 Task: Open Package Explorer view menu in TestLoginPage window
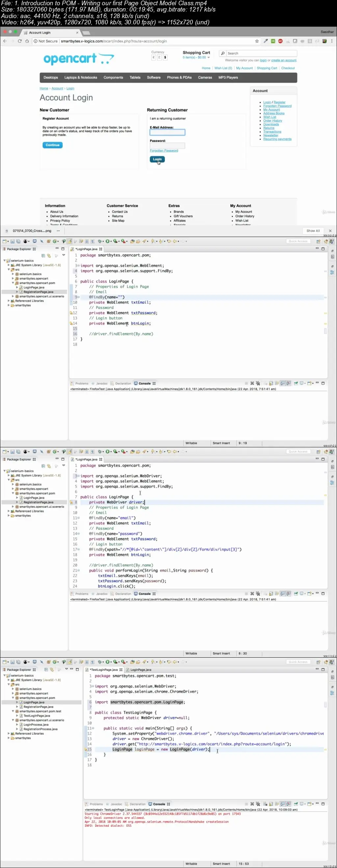(66, 669)
